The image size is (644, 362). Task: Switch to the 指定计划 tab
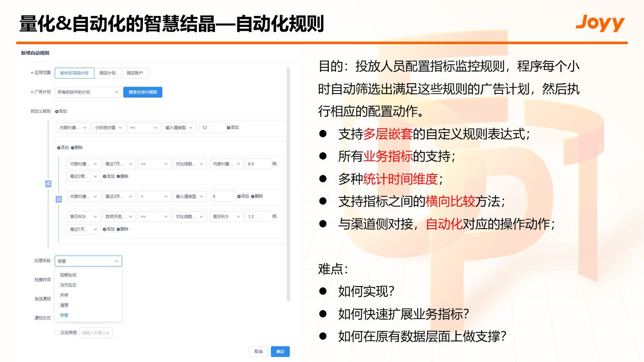click(x=107, y=73)
